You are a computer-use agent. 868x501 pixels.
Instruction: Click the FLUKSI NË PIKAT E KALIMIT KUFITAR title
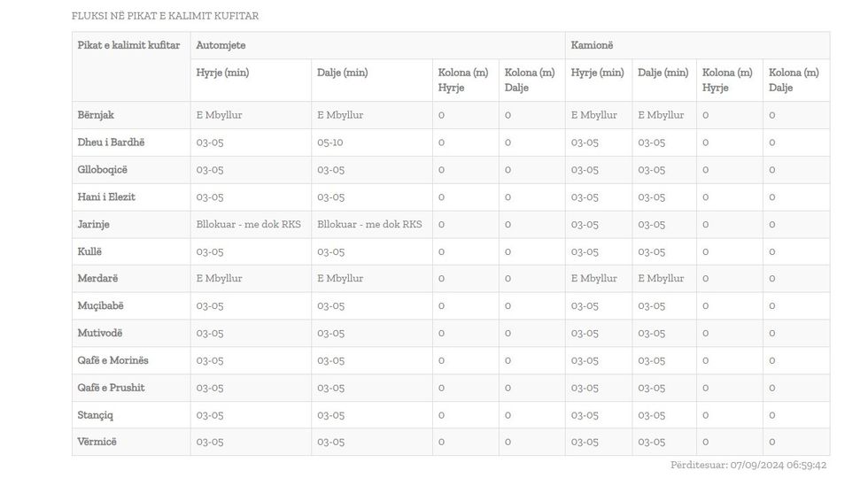[x=166, y=16]
